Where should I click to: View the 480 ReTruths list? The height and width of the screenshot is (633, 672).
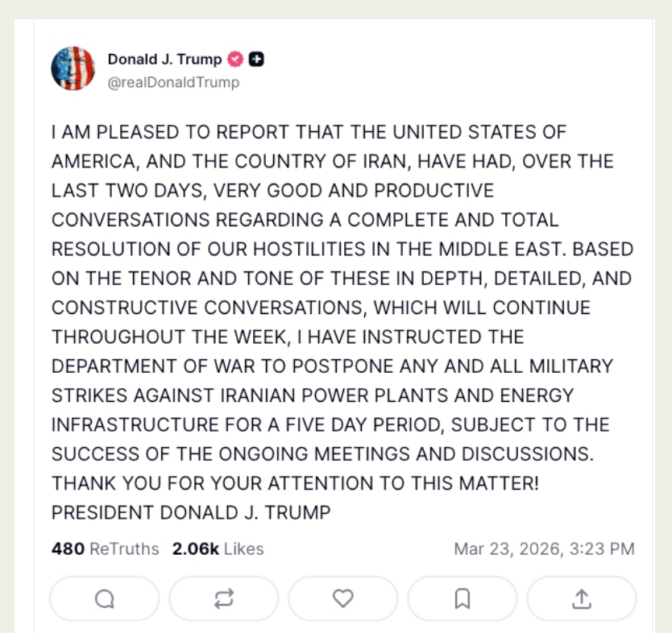106,549
